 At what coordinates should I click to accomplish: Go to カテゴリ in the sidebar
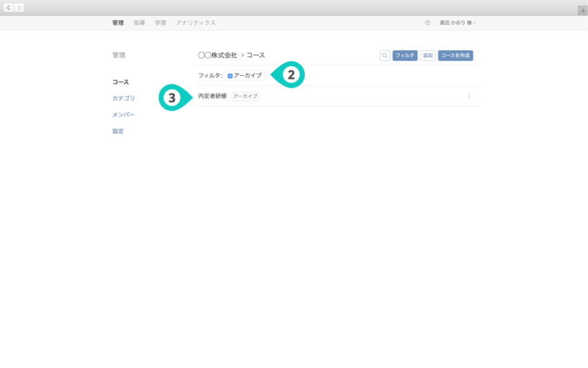coord(123,99)
